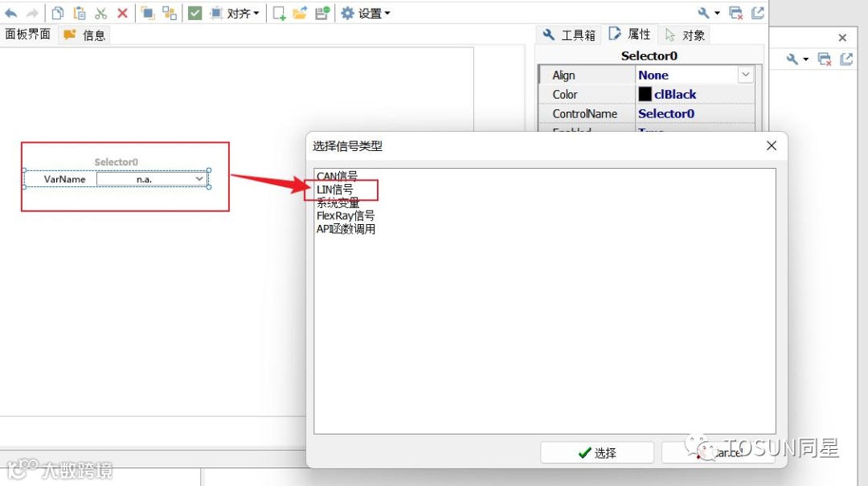Image resolution: width=868 pixels, height=486 pixels.
Task: Select the ControlName property label
Action: [584, 113]
